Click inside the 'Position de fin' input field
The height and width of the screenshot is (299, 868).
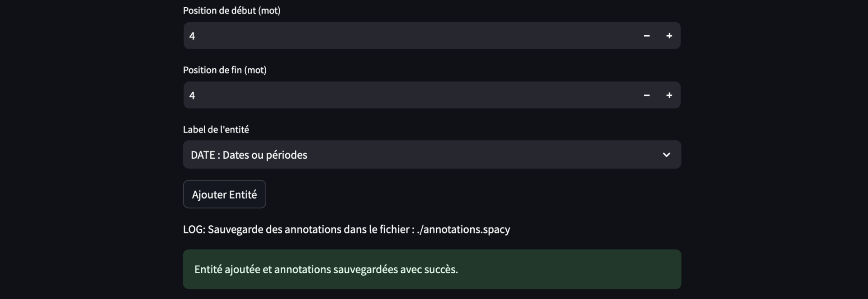point(362,95)
